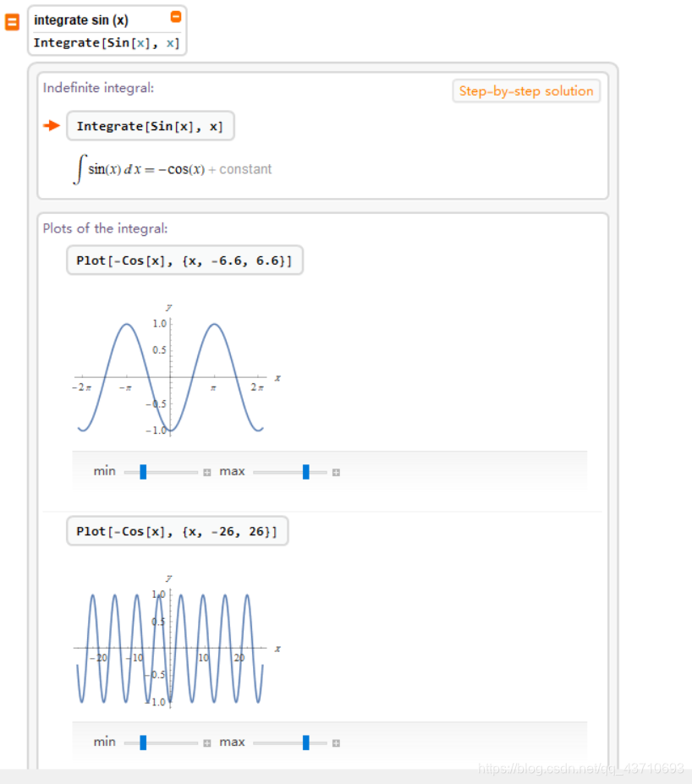Click the orange Wolfram Alpha equals icon
Viewport: 692px width, 784px height.
(x=12, y=22)
